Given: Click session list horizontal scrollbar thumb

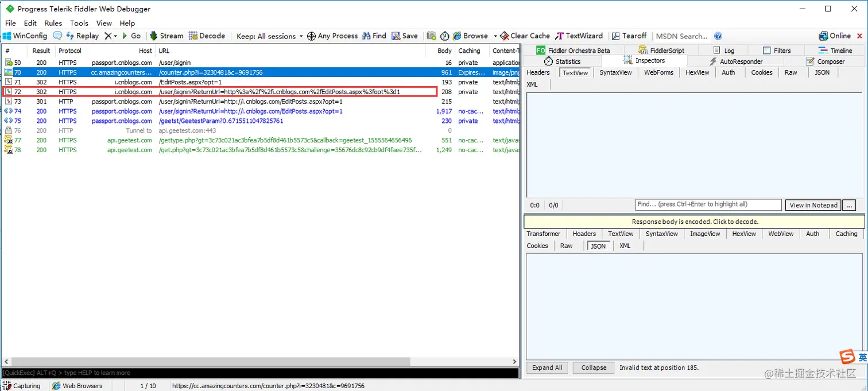Looking at the screenshot, I should (210, 362).
